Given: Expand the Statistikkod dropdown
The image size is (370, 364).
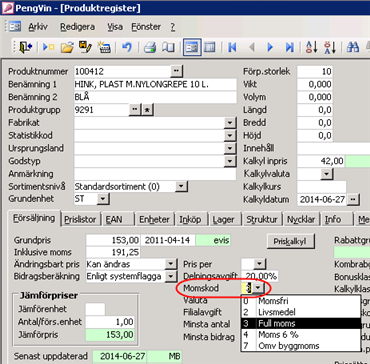Looking at the screenshot, I should coord(230,136).
